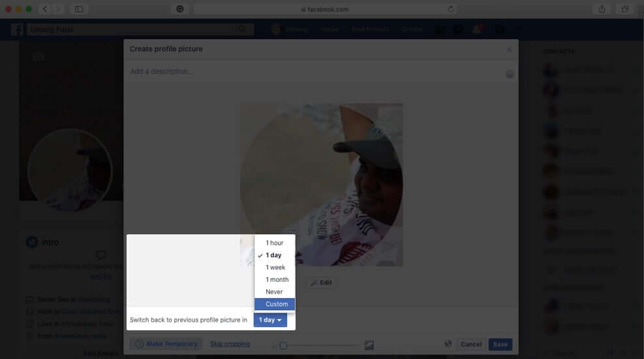Select the 1 hour option
Screen dimensions: 644x359
(x=274, y=243)
